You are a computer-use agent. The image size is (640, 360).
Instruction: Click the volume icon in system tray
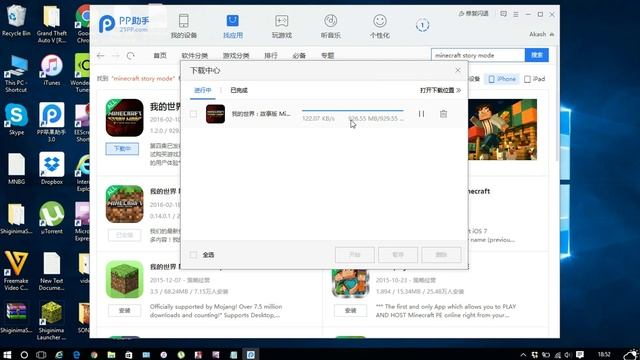click(568, 355)
